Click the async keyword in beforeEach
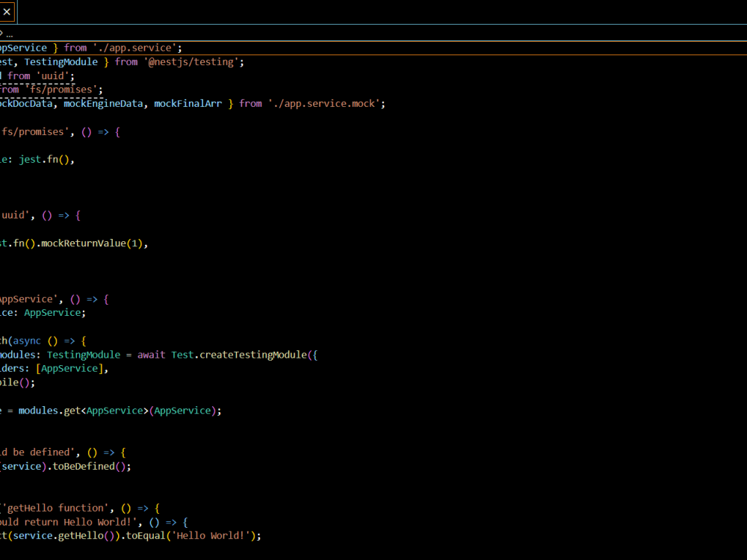 coord(27,341)
